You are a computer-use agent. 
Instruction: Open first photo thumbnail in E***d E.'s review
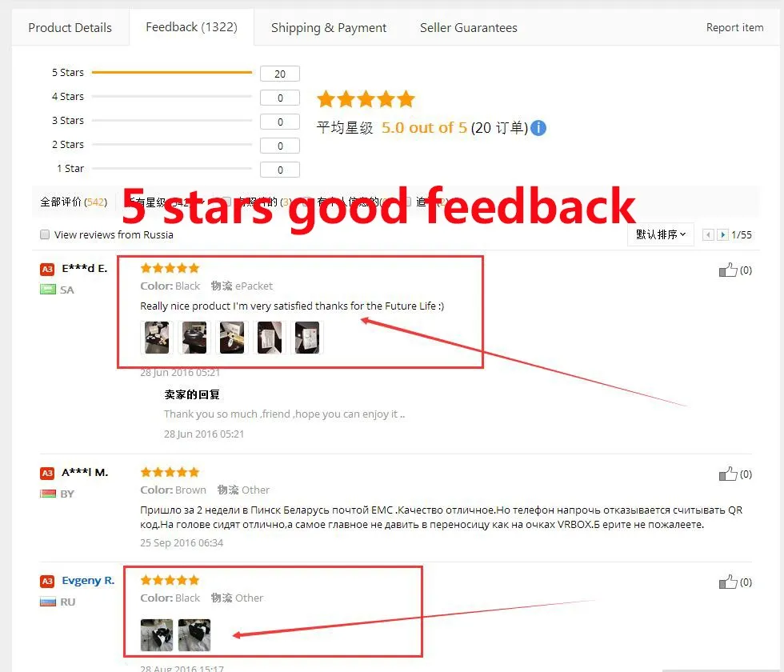[157, 338]
